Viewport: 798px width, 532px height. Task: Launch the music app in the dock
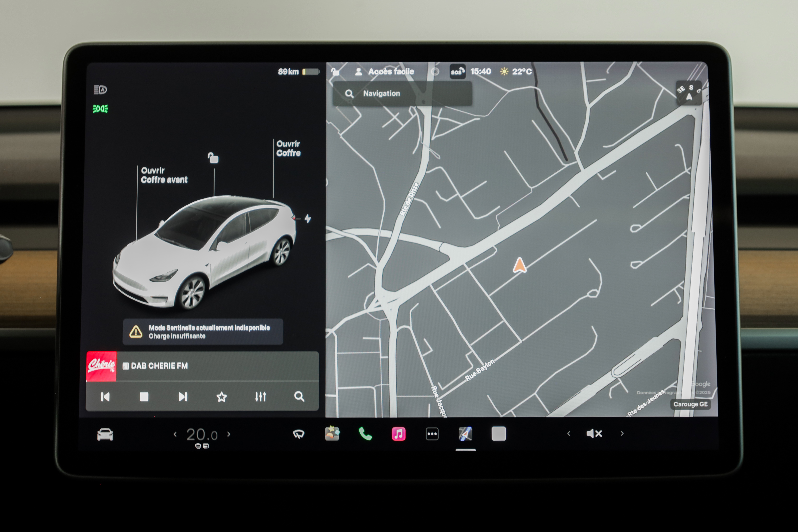coord(398,434)
